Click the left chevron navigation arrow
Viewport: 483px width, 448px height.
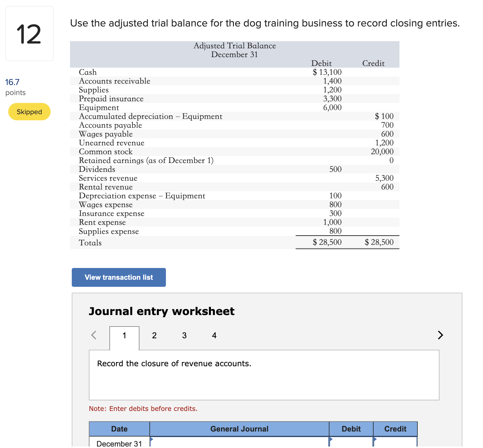click(94, 335)
